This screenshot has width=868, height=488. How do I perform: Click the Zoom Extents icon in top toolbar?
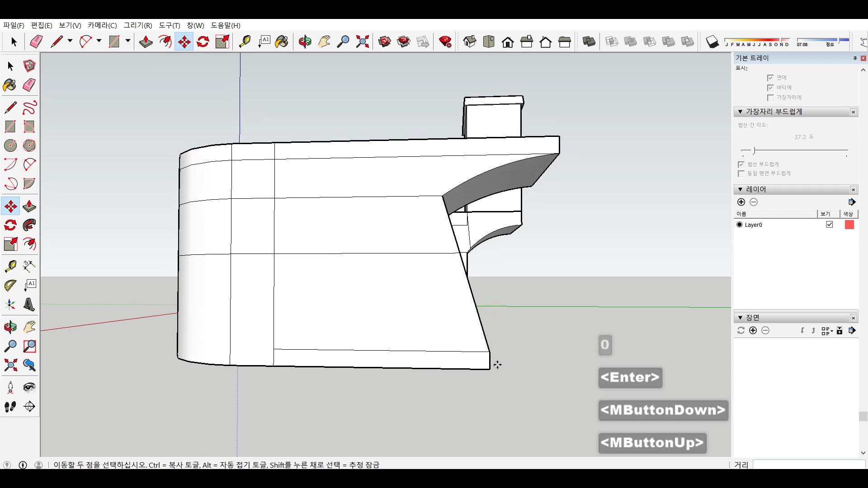(x=362, y=42)
